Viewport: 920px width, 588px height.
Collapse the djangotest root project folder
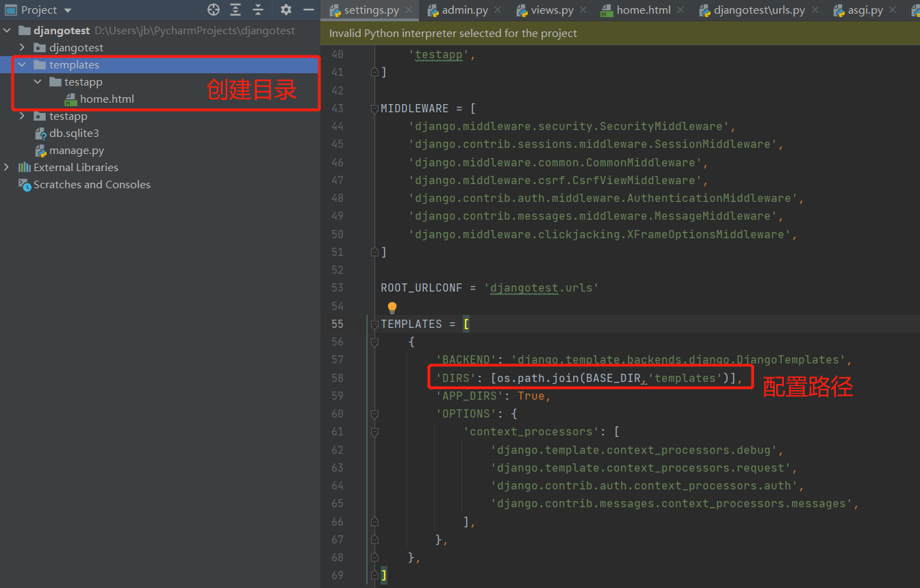(7, 30)
